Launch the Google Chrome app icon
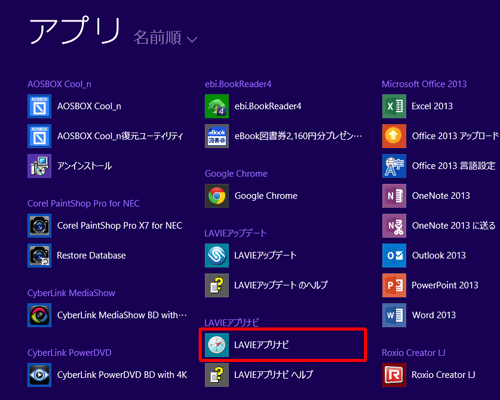The height and width of the screenshot is (400, 500). 217,196
